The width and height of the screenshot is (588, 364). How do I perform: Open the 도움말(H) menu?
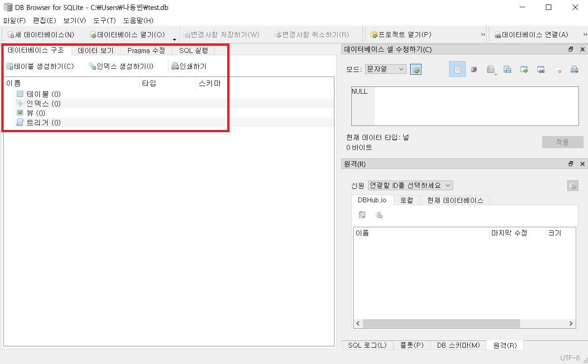tap(138, 20)
